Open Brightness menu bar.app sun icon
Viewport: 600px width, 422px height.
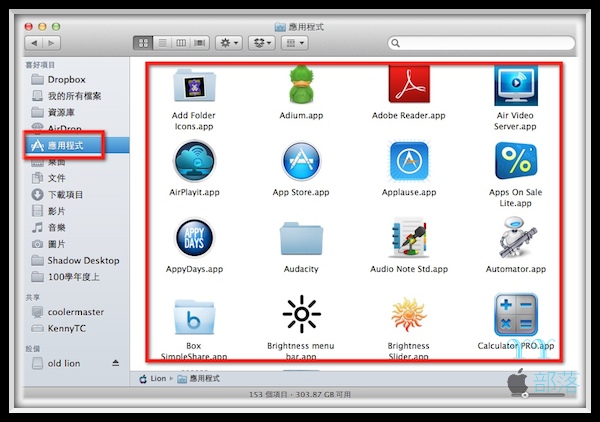point(302,314)
